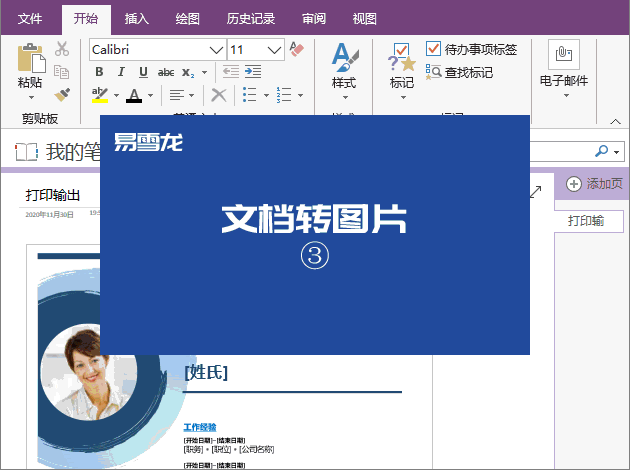This screenshot has width=630, height=470.
Task: Open highlight color dropdown arrow
Action: (116, 96)
